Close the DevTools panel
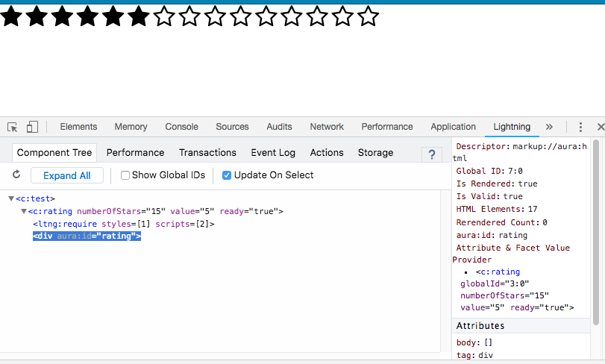The height and width of the screenshot is (364, 605). (601, 127)
